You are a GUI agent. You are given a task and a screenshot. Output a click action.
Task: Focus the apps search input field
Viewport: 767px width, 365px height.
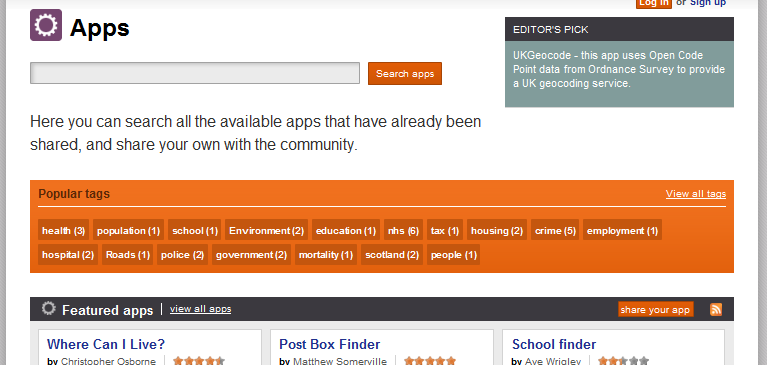coord(195,73)
